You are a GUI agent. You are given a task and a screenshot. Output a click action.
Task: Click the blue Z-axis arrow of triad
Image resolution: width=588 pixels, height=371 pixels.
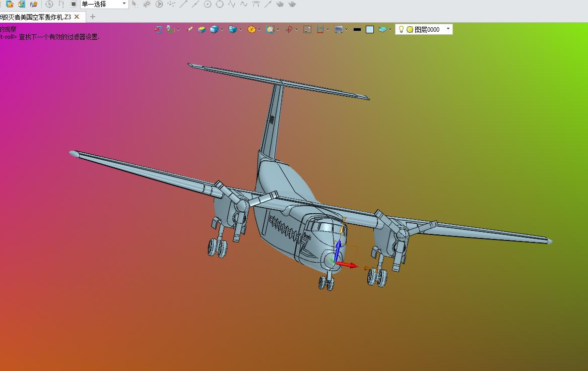(x=338, y=251)
